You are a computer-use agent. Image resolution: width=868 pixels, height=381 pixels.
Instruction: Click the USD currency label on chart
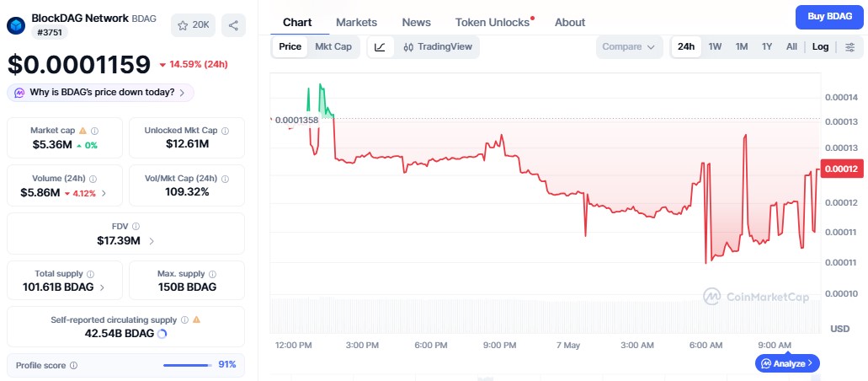pyautogui.click(x=839, y=329)
